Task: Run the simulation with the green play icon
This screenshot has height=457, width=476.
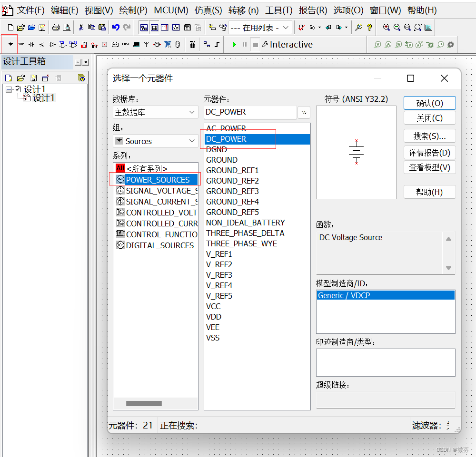Action: 234,44
